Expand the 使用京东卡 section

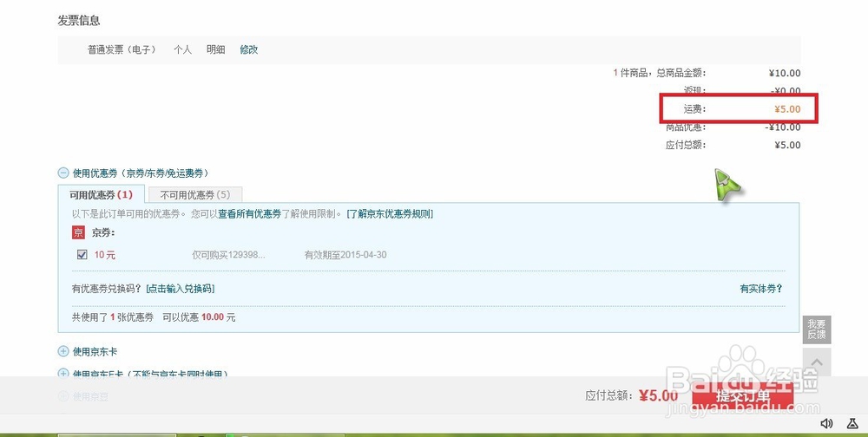63,351
